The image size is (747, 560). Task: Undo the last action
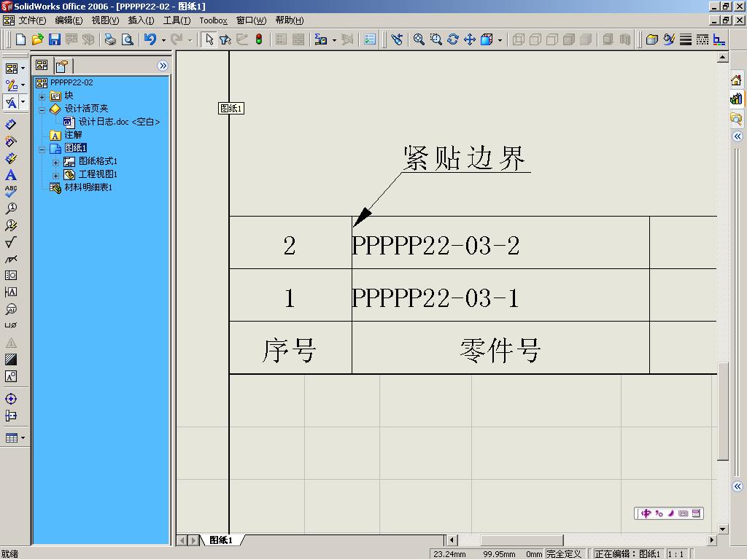click(x=150, y=39)
